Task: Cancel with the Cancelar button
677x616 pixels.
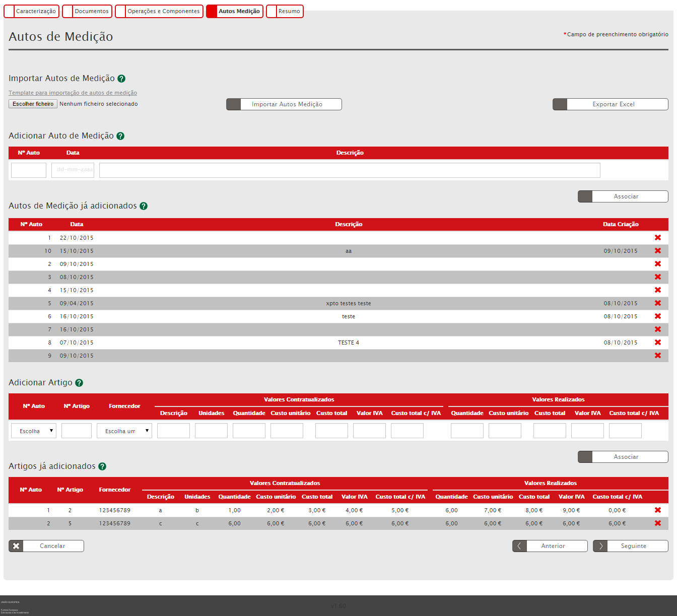Action: (x=46, y=546)
